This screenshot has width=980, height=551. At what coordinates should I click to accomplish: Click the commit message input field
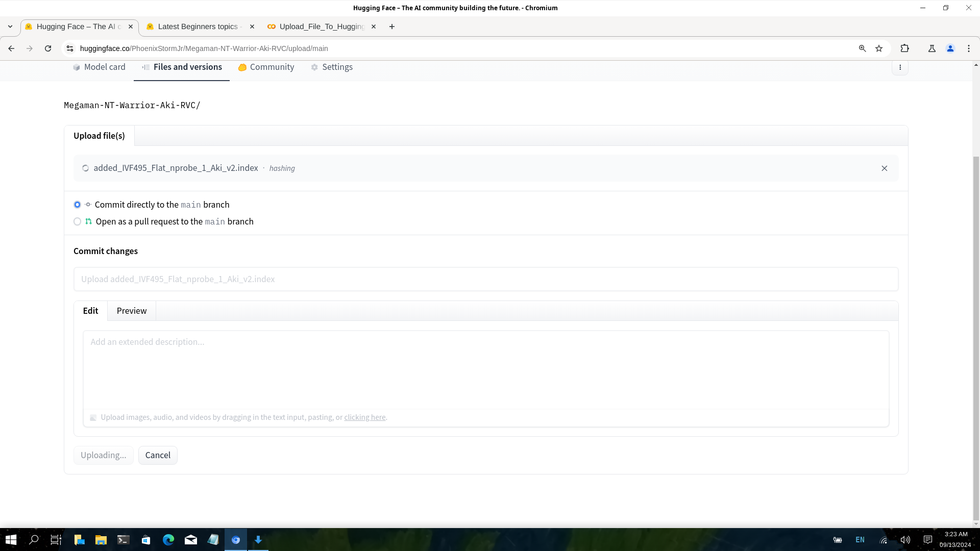click(x=486, y=279)
